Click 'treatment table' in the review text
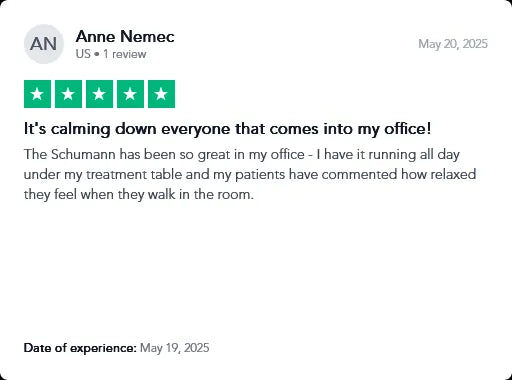512x380 pixels. pos(134,175)
